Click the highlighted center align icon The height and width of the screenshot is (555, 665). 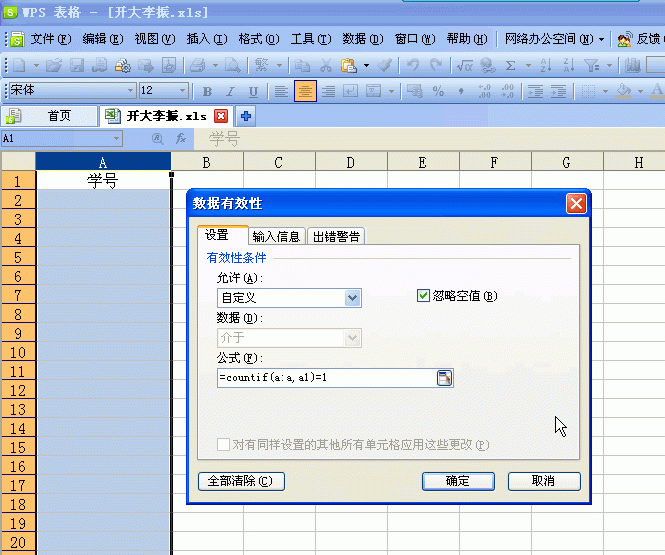(305, 91)
